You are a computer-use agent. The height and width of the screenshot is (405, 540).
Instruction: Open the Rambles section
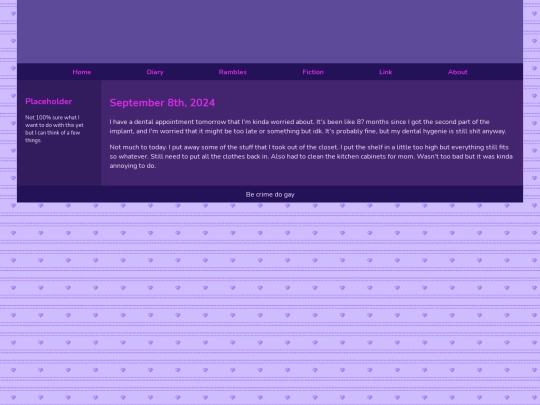[x=233, y=72]
